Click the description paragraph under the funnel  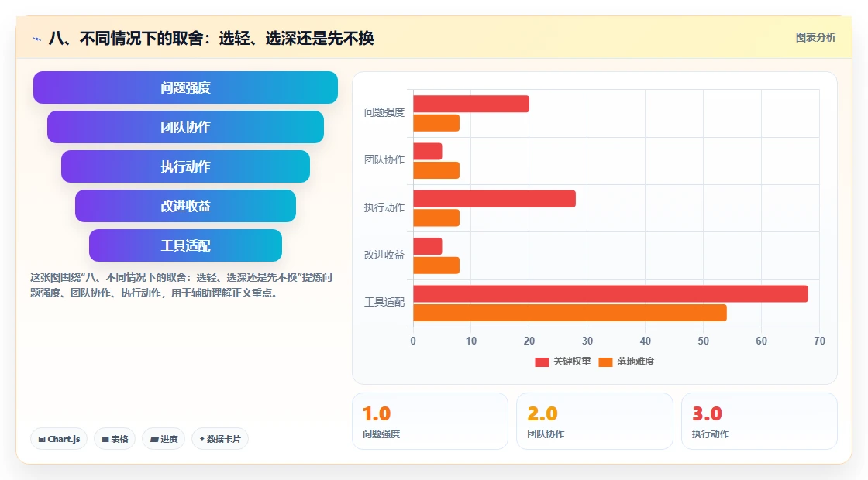tap(181, 285)
